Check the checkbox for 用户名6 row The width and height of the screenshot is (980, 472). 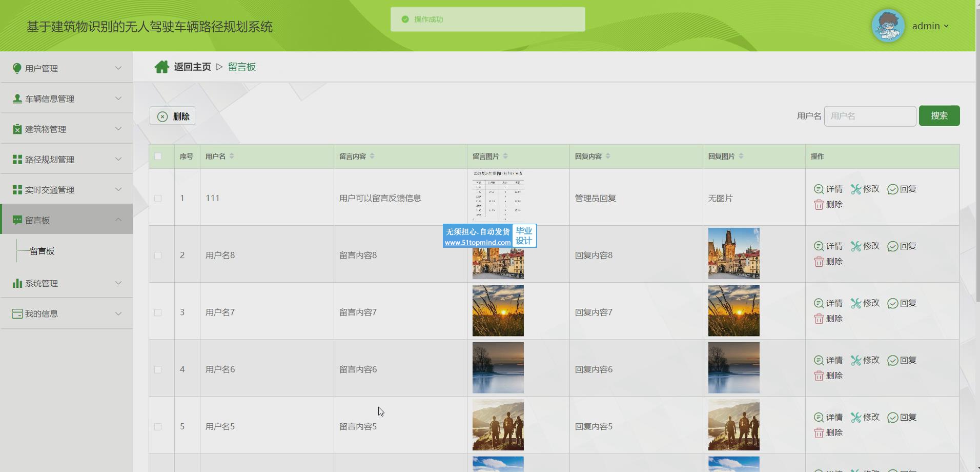[158, 369]
